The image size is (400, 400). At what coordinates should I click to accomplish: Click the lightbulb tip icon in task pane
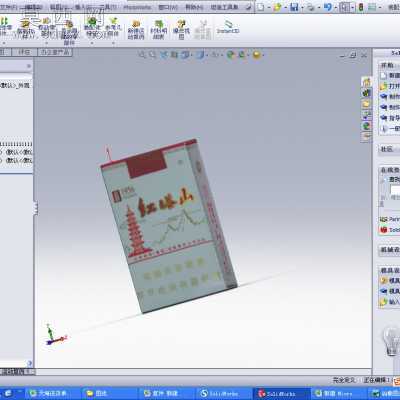391,341
